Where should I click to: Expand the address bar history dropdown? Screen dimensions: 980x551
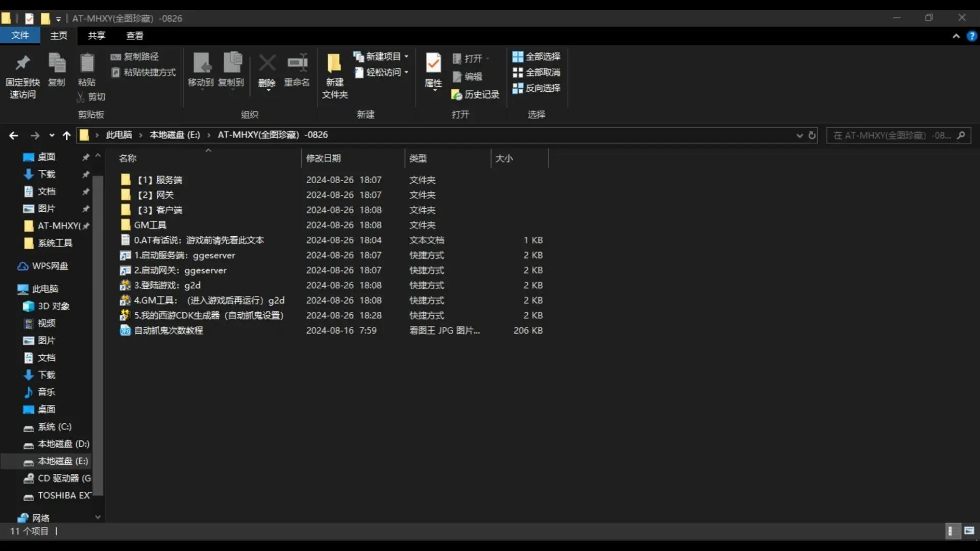799,135
